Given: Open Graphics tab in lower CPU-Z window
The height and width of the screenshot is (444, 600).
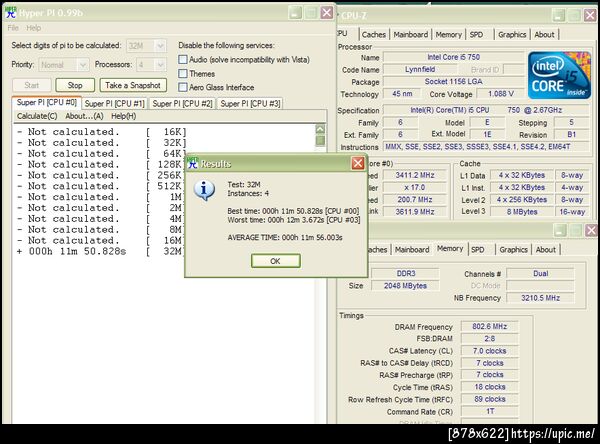Looking at the screenshot, I should click(514, 250).
